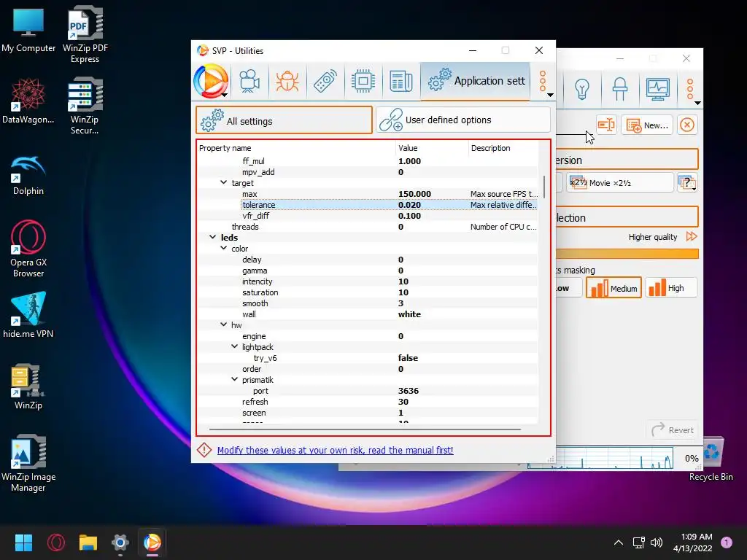Click the Description column header
Viewport: 747px width, 560px height.
coord(503,148)
